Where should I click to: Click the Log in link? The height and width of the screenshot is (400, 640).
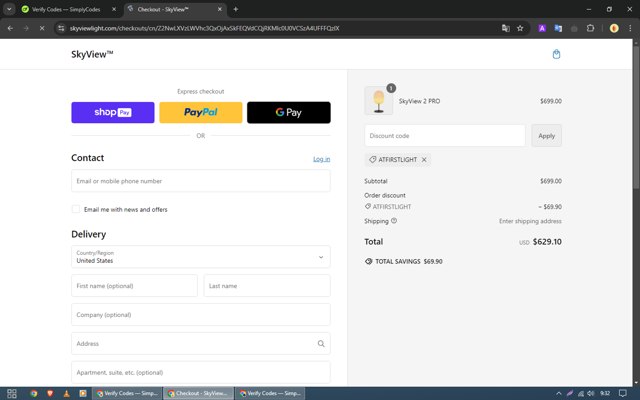click(x=322, y=159)
